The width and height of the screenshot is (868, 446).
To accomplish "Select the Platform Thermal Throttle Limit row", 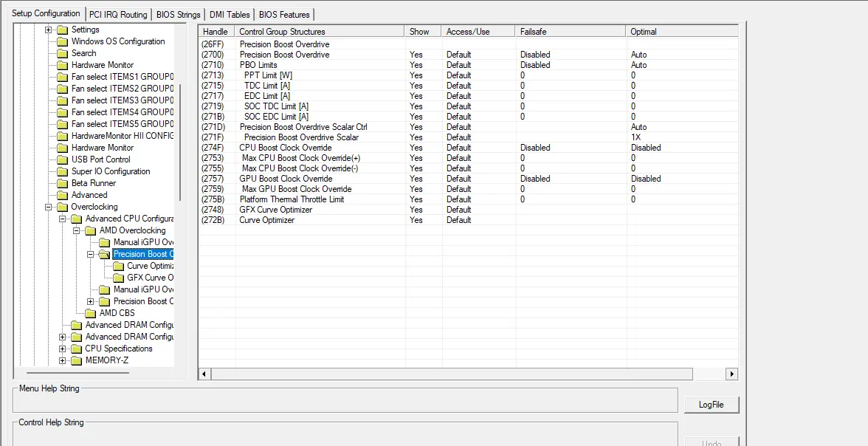I will pyautogui.click(x=468, y=199).
